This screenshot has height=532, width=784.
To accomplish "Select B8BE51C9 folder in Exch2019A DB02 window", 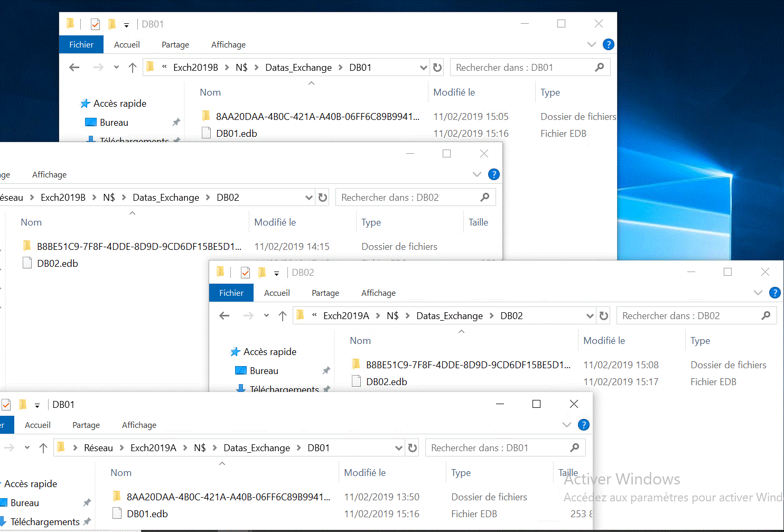I will tap(461, 365).
